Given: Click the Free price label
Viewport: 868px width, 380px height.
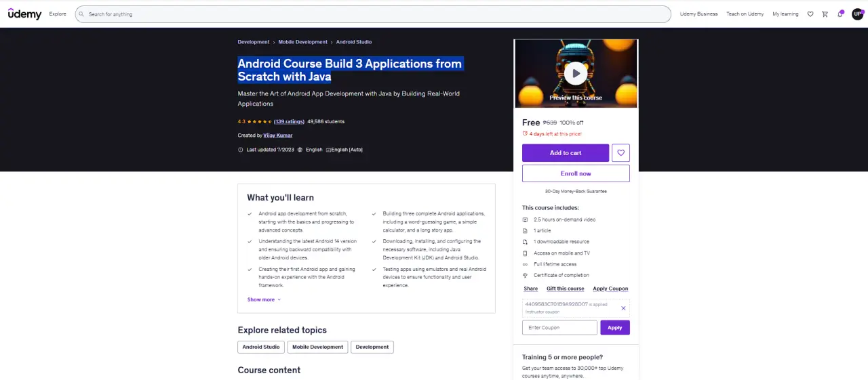Looking at the screenshot, I should (531, 123).
